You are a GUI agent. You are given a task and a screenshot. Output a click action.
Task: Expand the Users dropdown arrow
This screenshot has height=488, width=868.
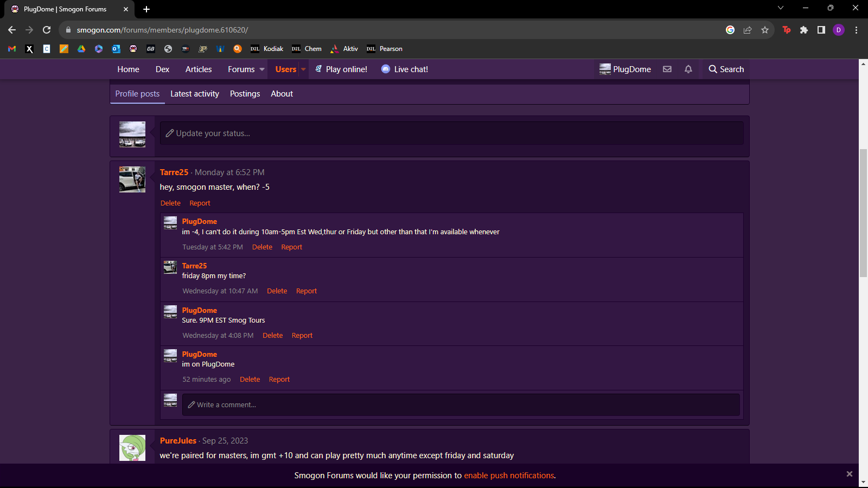303,69
